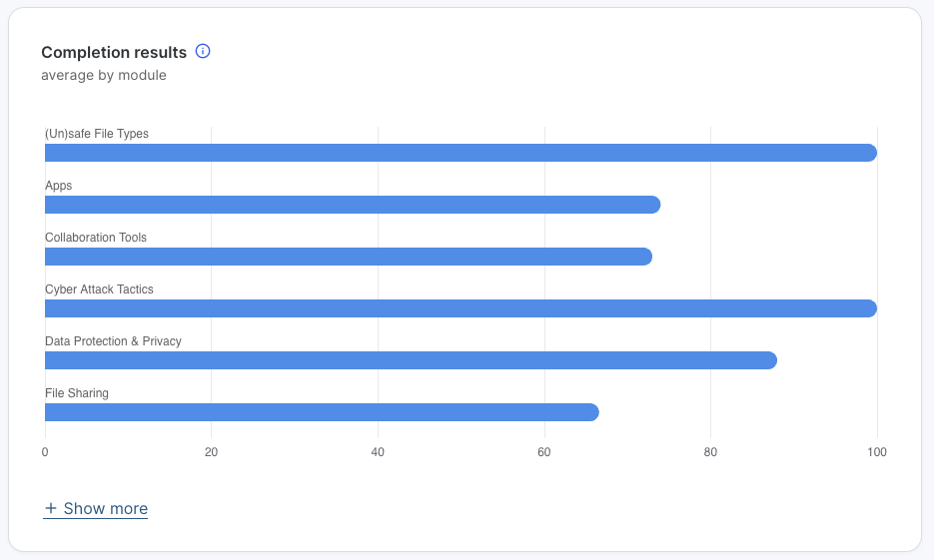
Task: Click the info icon beside Completion results
Action: [x=203, y=51]
